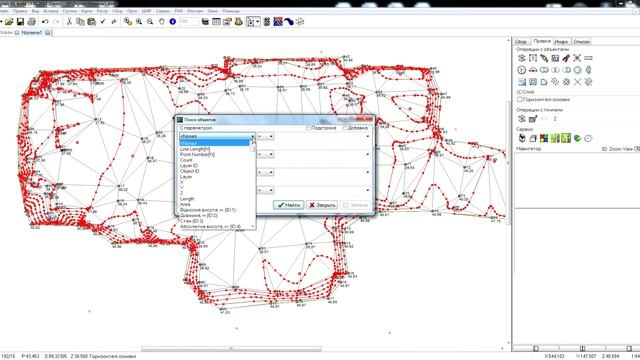Collapse the open parameter combo box
Screen dimensions: 640x360
tap(253, 136)
